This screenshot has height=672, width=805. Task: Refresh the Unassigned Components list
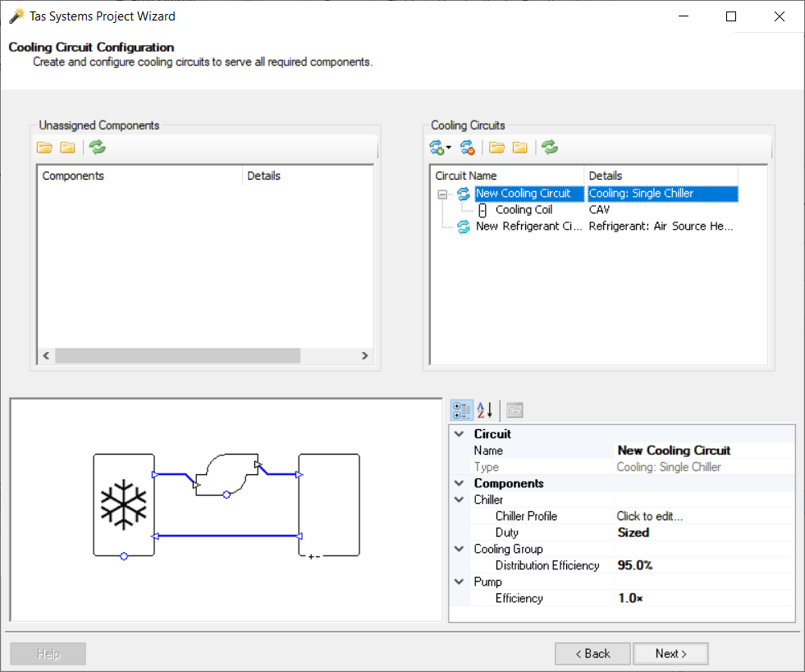[x=97, y=148]
